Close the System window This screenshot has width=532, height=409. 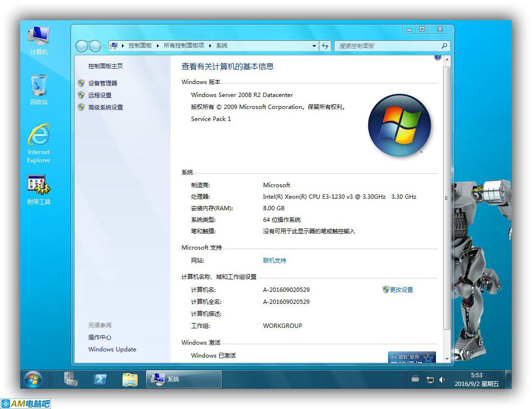(440, 29)
